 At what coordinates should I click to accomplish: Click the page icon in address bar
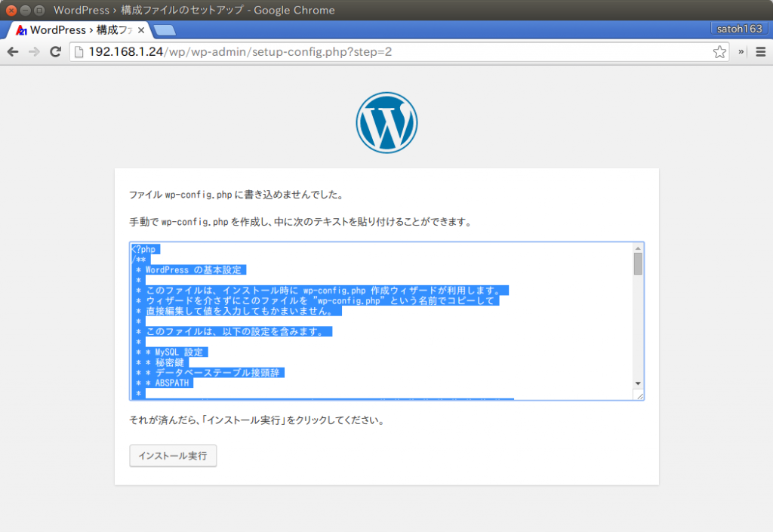pyautogui.click(x=79, y=52)
